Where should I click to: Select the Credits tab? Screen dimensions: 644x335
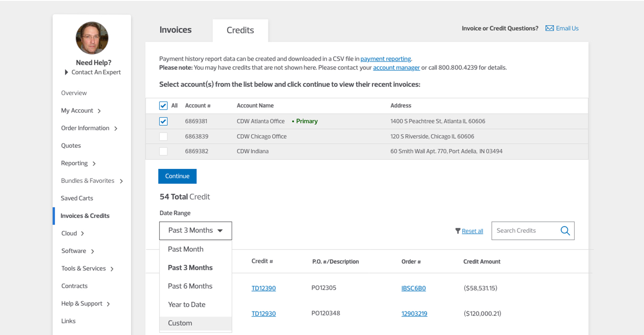pyautogui.click(x=240, y=30)
